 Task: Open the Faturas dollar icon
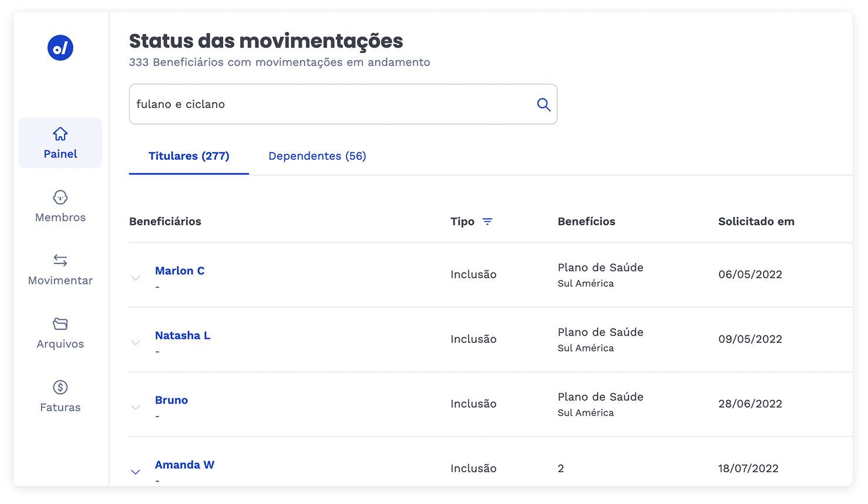(x=60, y=387)
